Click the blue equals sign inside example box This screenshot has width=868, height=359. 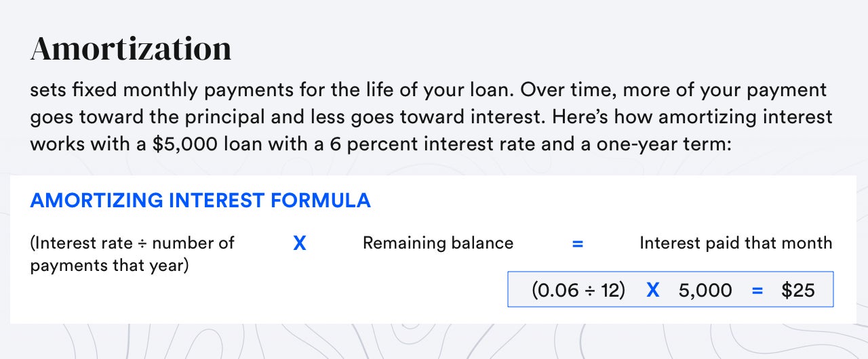[757, 291]
